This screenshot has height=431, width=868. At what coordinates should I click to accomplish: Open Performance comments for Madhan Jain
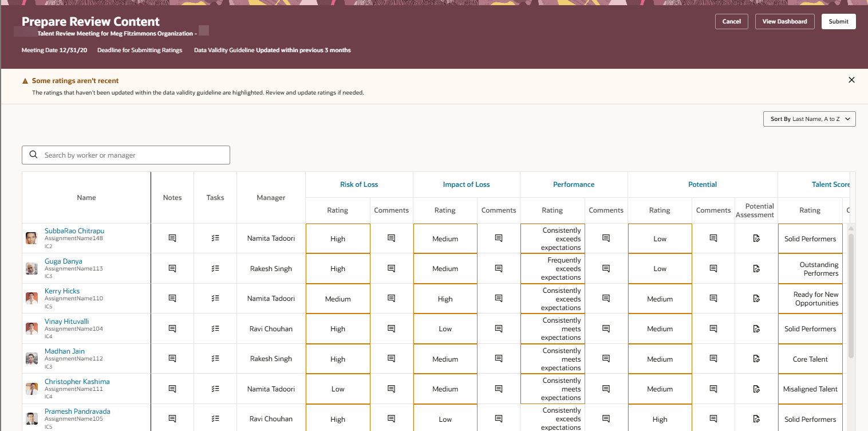606,358
